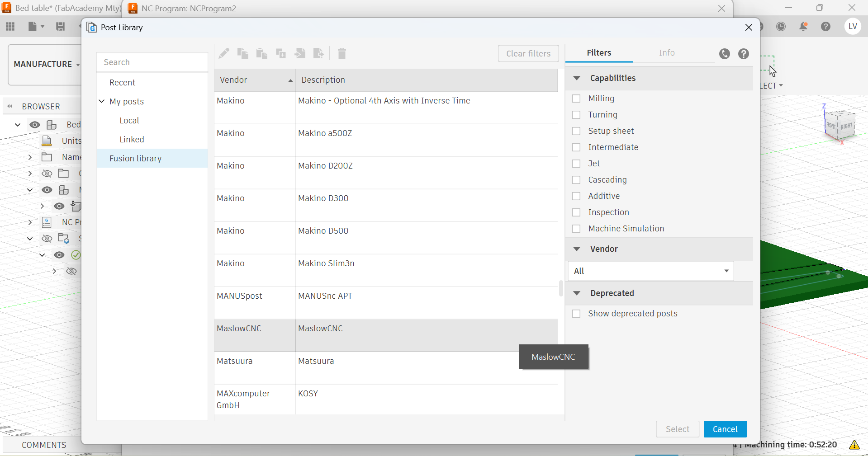Enable the Turning capability checkbox
The width and height of the screenshot is (868, 456).
point(576,115)
